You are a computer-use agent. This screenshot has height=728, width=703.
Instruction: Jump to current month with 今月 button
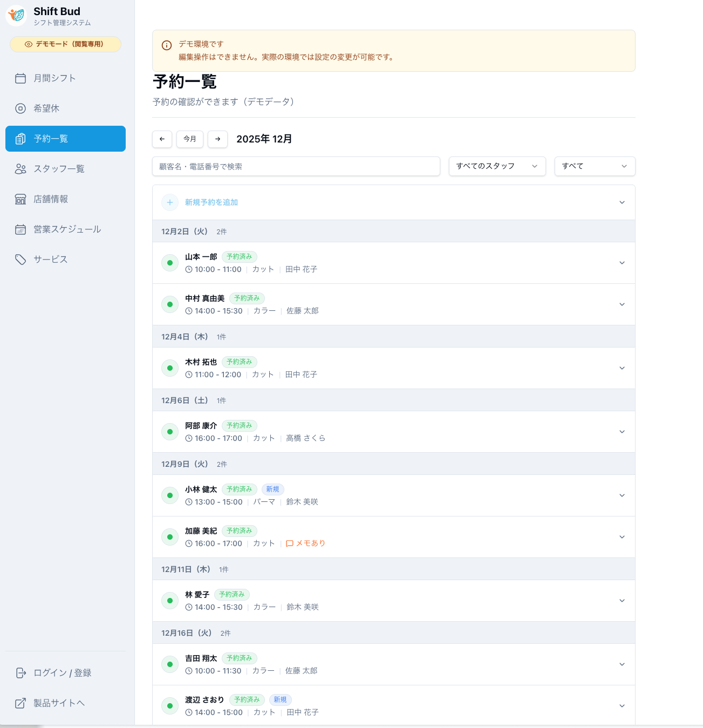[x=189, y=139]
